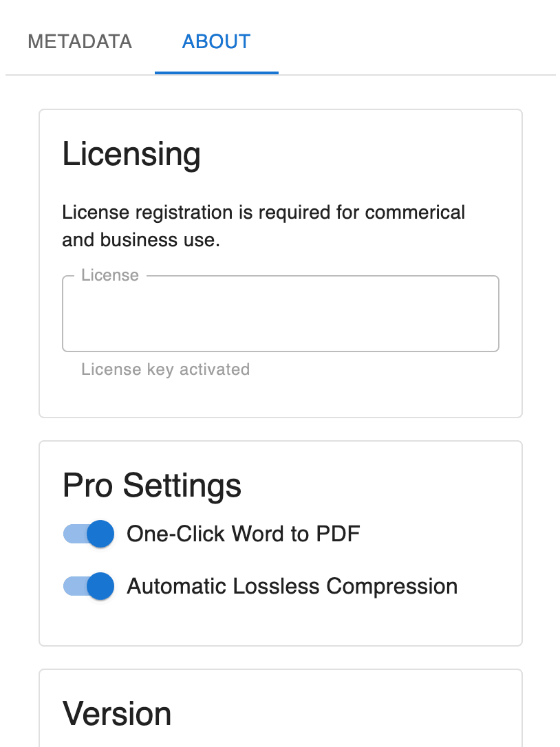
Task: Click the Version section heading
Action: pos(117,714)
